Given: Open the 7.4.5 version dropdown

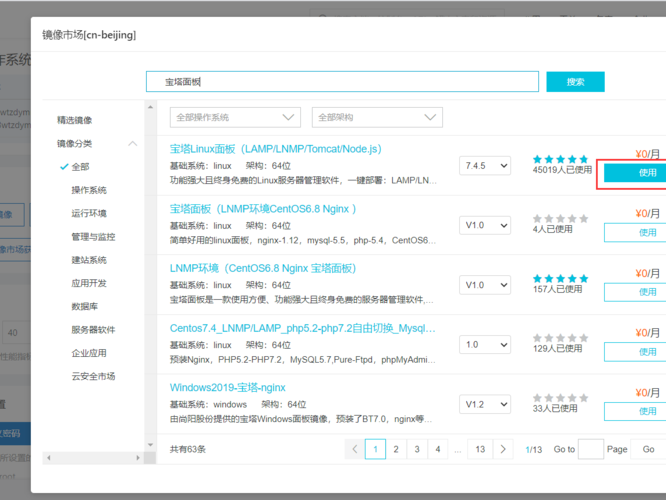Looking at the screenshot, I should (x=485, y=166).
